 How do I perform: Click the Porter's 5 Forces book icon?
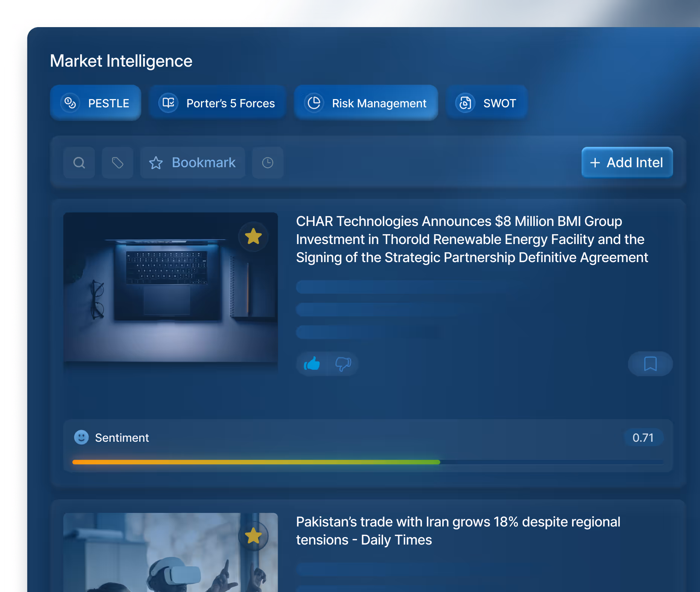point(168,103)
